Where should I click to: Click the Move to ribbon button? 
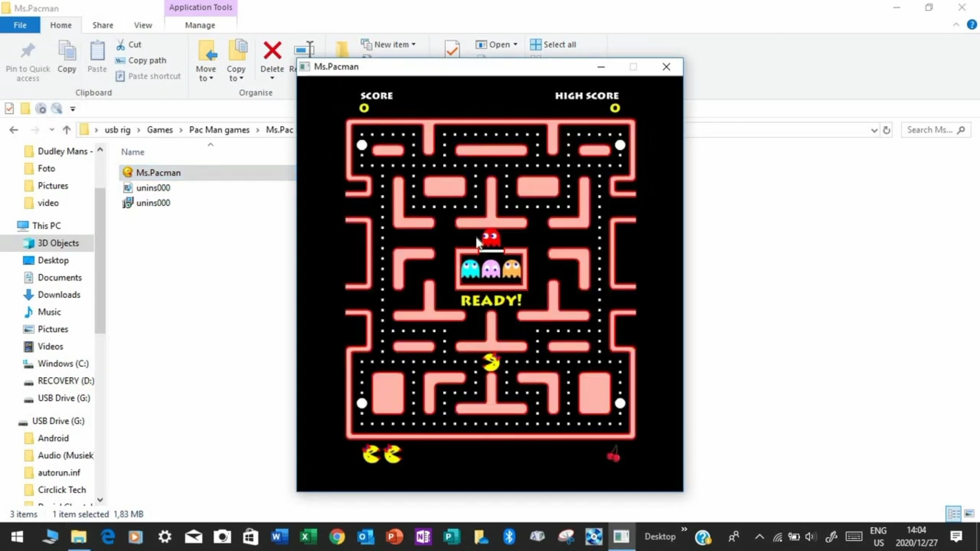[x=206, y=60]
